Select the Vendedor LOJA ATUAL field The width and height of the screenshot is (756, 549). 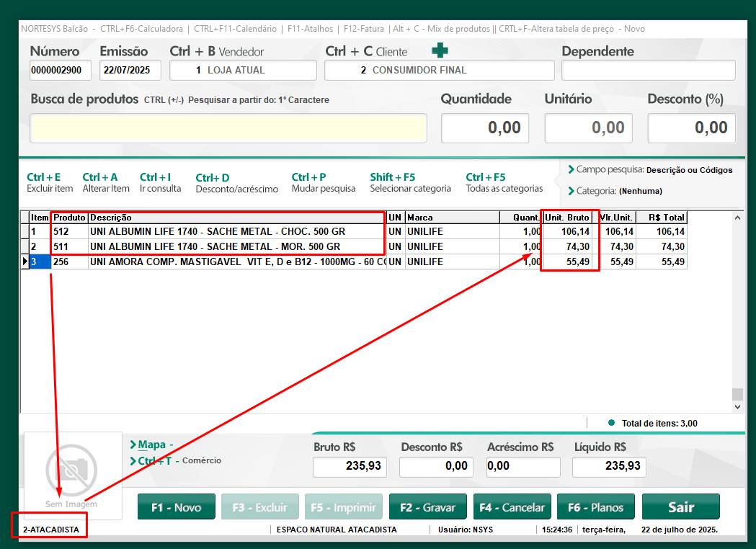pyautogui.click(x=243, y=71)
